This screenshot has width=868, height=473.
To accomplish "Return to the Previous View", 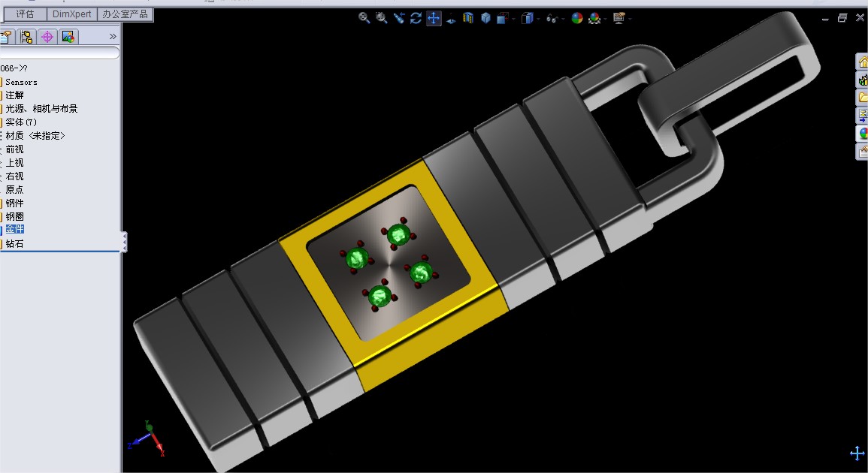I will pyautogui.click(x=398, y=18).
